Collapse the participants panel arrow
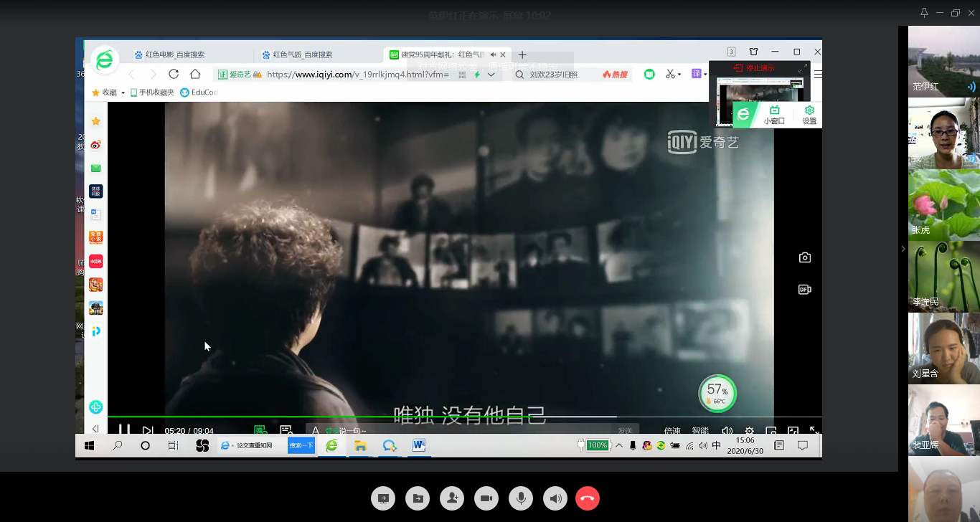Viewport: 980px width, 522px height. coord(903,249)
